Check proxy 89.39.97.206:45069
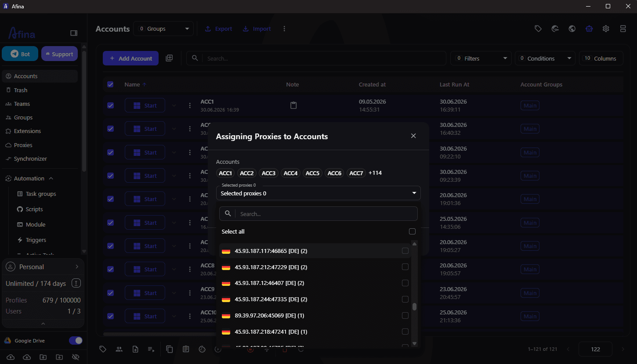637x364 pixels. coord(405,315)
